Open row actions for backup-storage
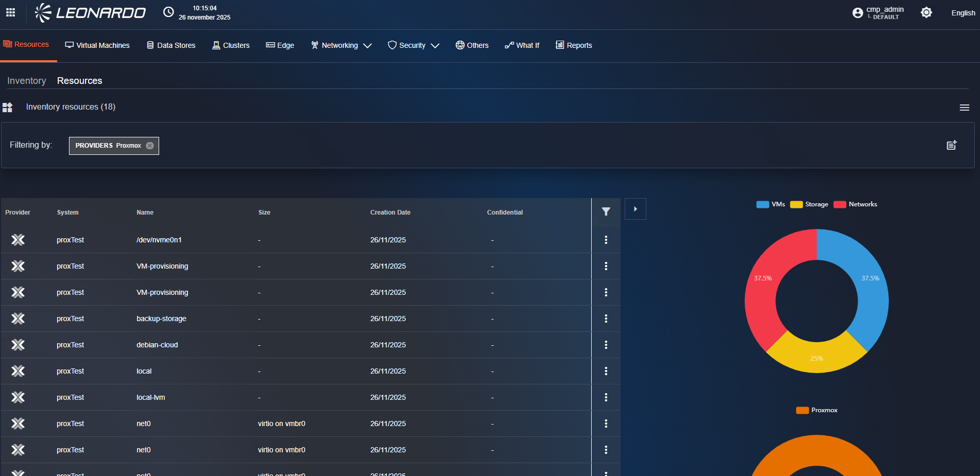980x476 pixels. click(606, 319)
